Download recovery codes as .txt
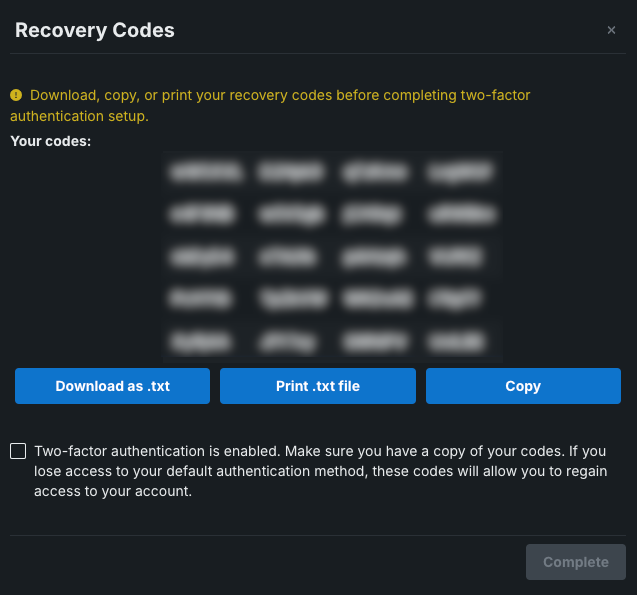This screenshot has height=595, width=637. point(112,386)
